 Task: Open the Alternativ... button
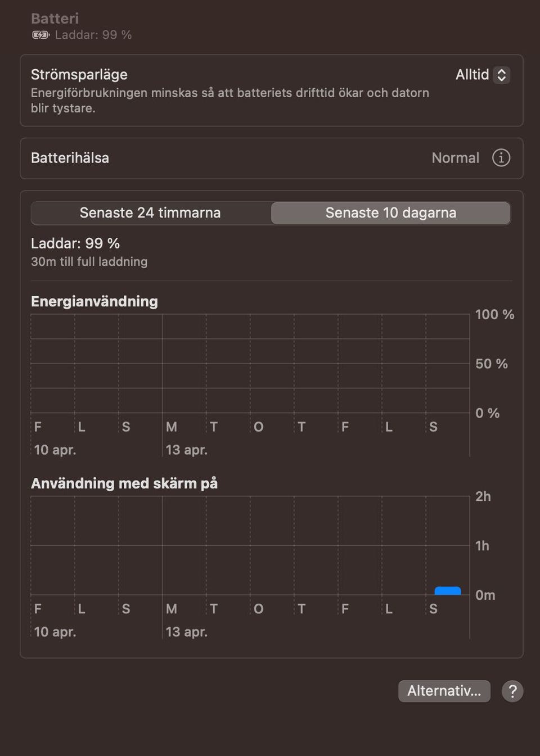(444, 691)
